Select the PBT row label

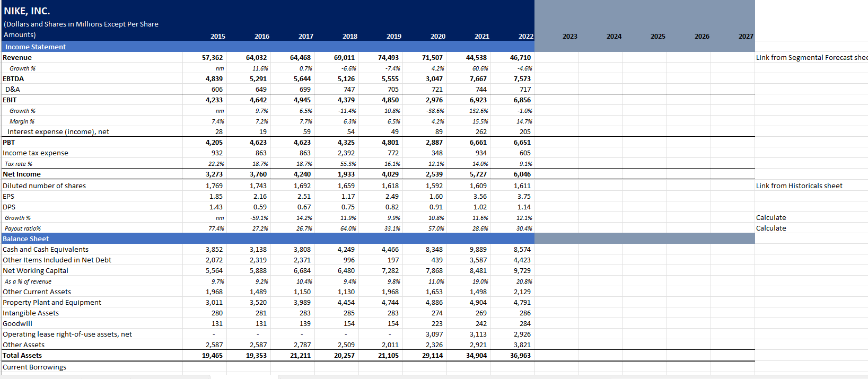(9, 142)
